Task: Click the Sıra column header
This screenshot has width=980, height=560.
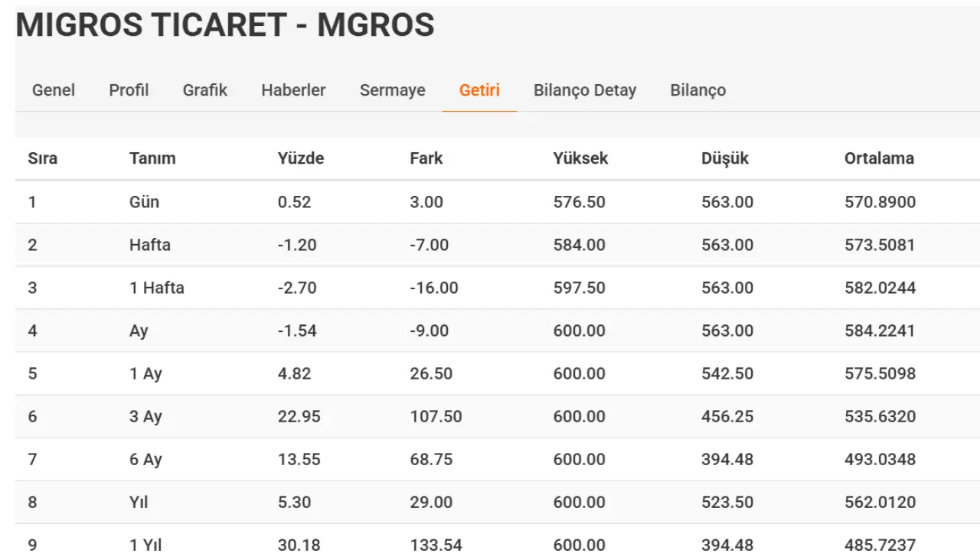Action: [x=43, y=158]
